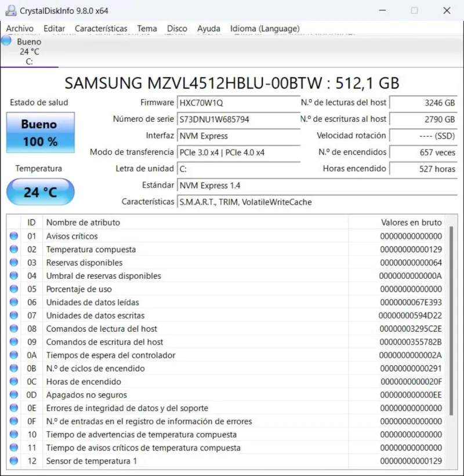The height and width of the screenshot is (476, 464).
Task: Click the Valores en bruto column header
Action: click(397, 222)
